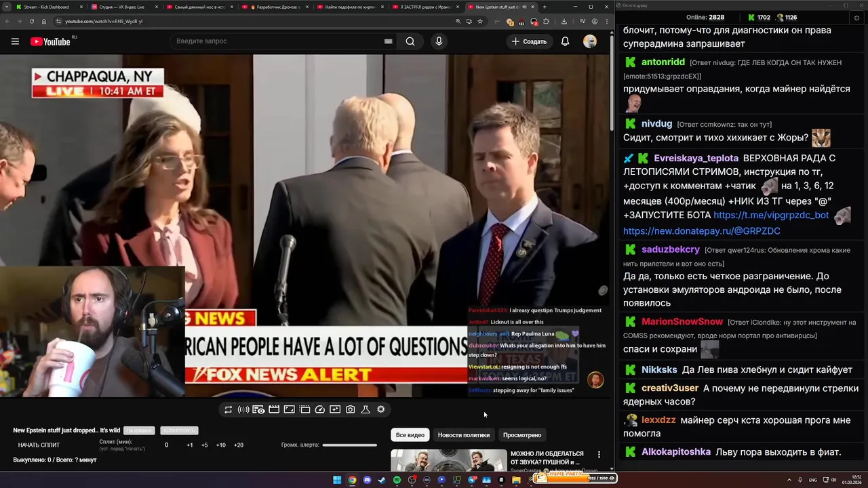Click the broadcast waves icon in video toolbar
Screen dimensions: 868x488
pos(243,409)
